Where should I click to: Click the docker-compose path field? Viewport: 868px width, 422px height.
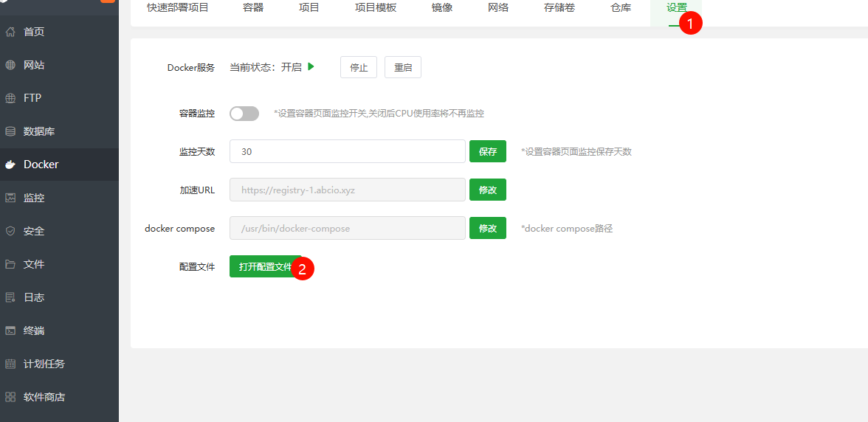(x=348, y=228)
